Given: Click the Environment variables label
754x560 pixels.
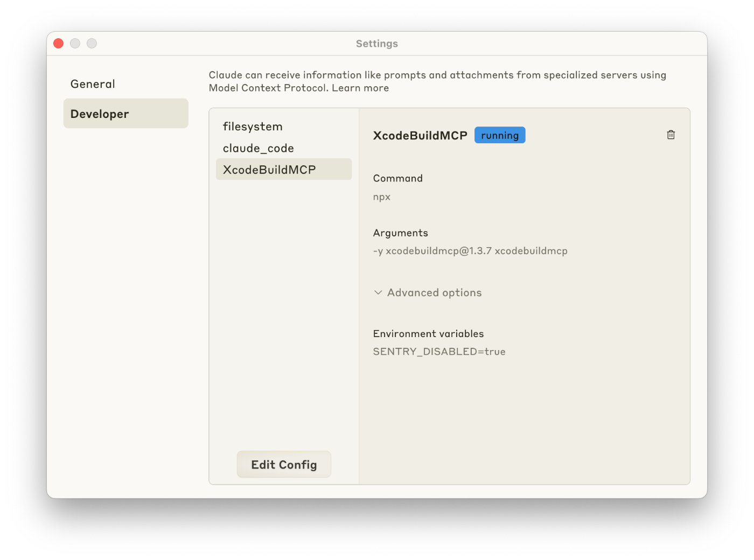Looking at the screenshot, I should click(428, 334).
